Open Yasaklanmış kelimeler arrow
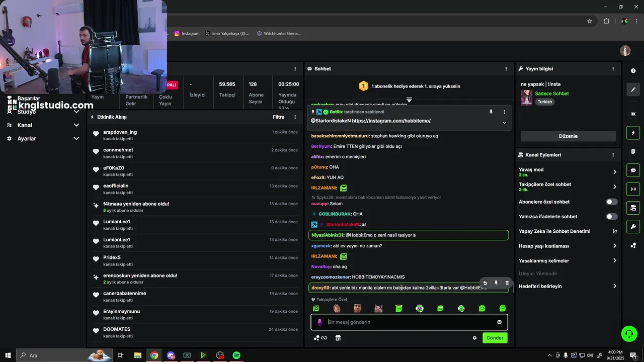 614,261
